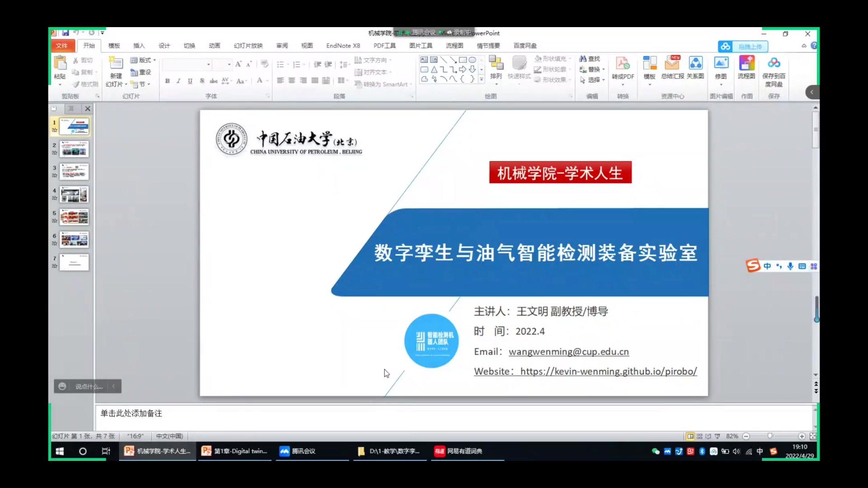The image size is (868, 488).
Task: Fit slide to current window icon
Action: click(813, 436)
